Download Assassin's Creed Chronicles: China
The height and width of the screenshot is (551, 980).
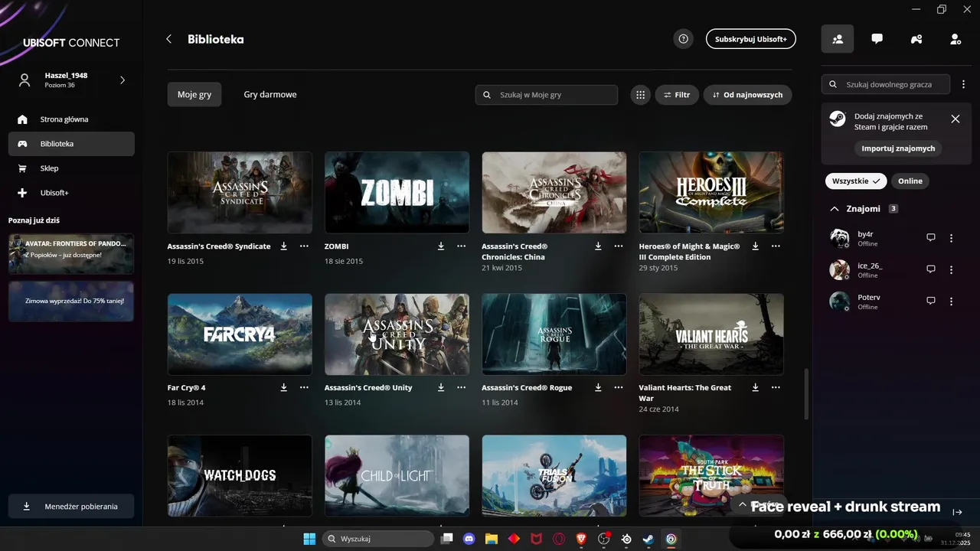(x=599, y=246)
